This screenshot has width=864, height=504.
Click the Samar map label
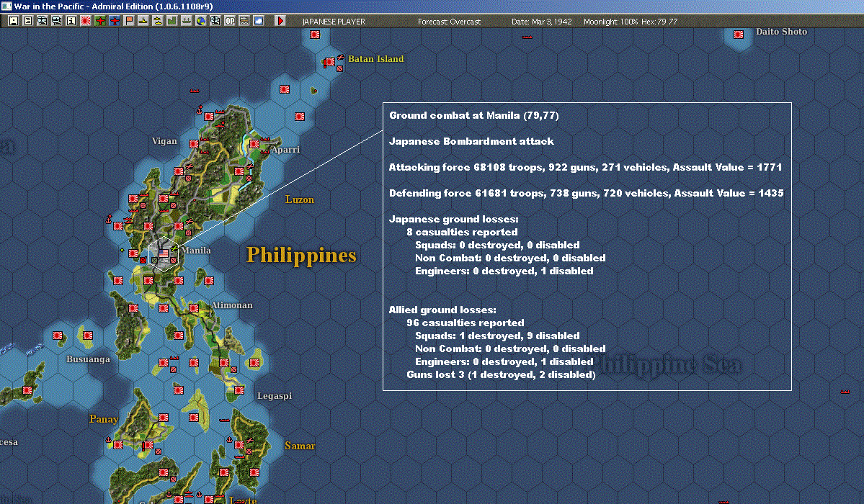point(300,446)
